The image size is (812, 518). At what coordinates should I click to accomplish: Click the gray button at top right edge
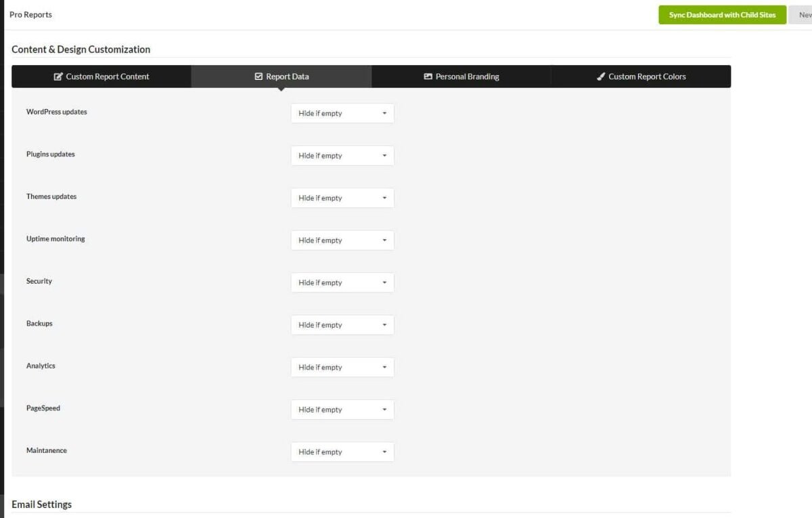[801, 15]
